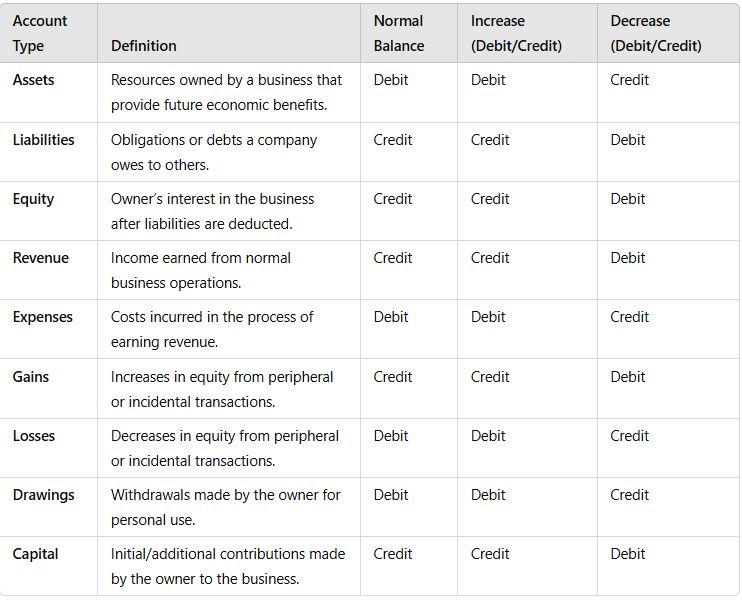
Task: Select the Drawings row label
Action: (x=44, y=495)
